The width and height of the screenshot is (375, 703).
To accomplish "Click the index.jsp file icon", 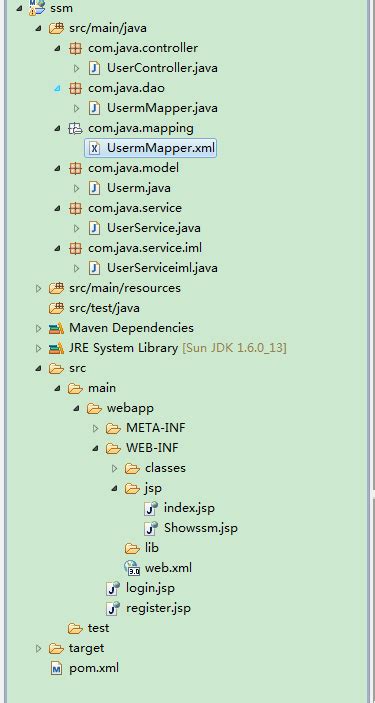I will [151, 508].
